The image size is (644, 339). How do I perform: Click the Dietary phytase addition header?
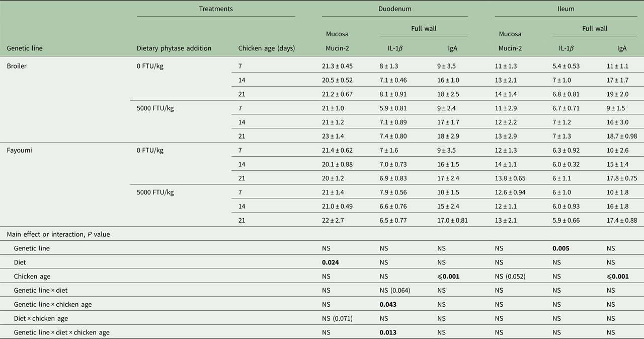[x=174, y=48]
